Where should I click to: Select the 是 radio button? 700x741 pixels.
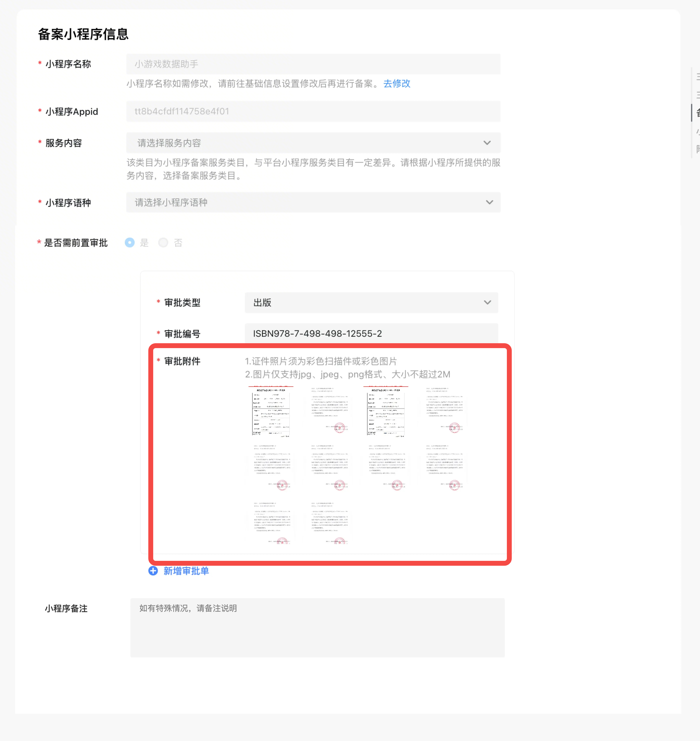pos(130,242)
